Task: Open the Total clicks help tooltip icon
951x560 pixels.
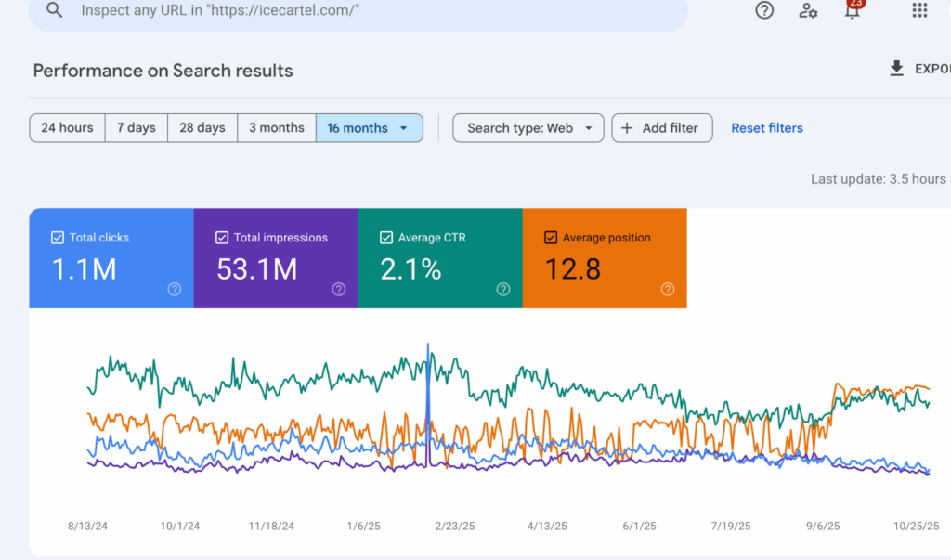Action: tap(174, 289)
